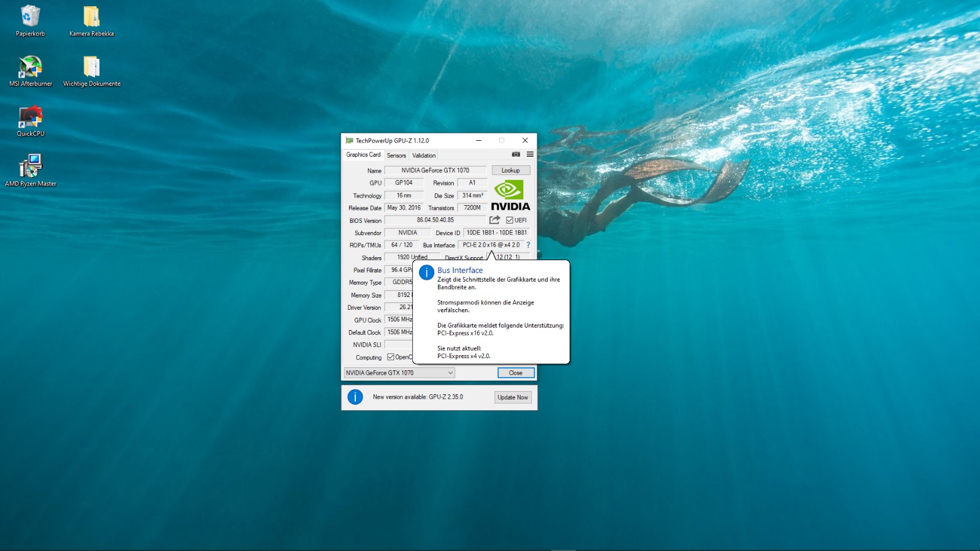Switch to the Graphics Card tab

[x=363, y=155]
